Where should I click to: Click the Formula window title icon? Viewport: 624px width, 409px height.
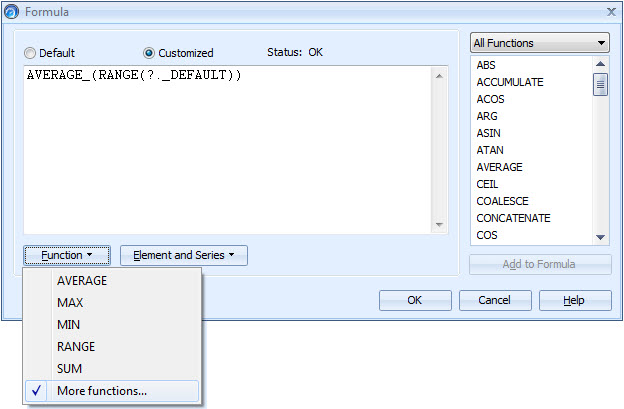(x=12, y=12)
